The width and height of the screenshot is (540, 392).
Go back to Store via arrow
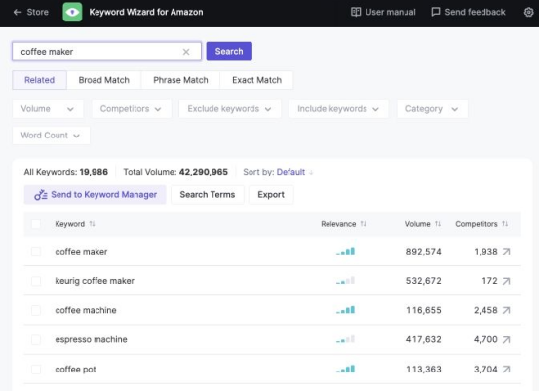pos(18,12)
